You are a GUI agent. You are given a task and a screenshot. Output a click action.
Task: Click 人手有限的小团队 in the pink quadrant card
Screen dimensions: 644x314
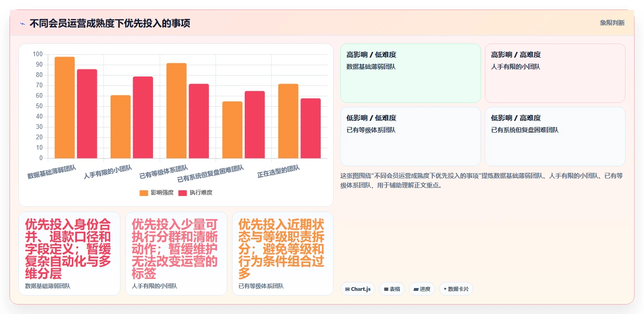[x=515, y=67]
